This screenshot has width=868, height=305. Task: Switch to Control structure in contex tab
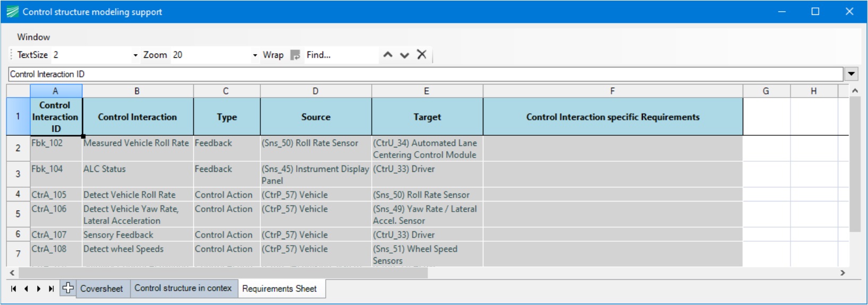pyautogui.click(x=183, y=288)
